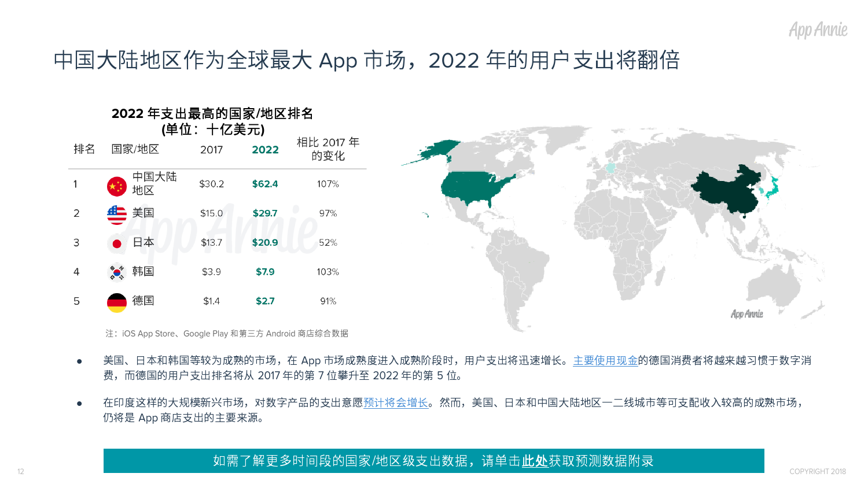
Task: Click the teal banner about 预测数据附录
Action: pyautogui.click(x=434, y=461)
